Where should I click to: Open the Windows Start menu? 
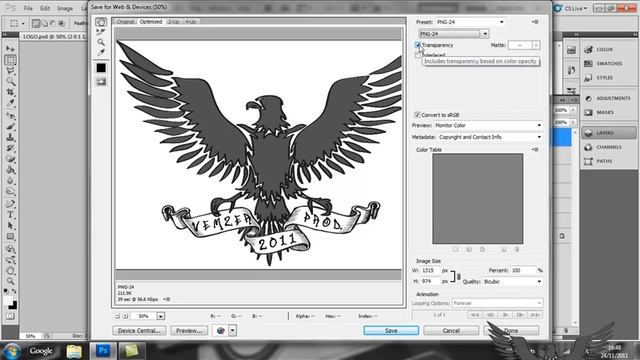[12, 351]
